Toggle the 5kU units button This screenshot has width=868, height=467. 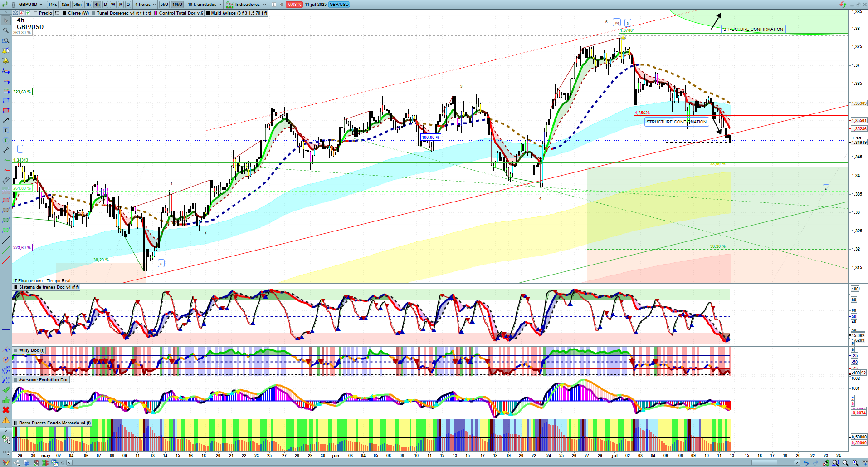point(164,5)
